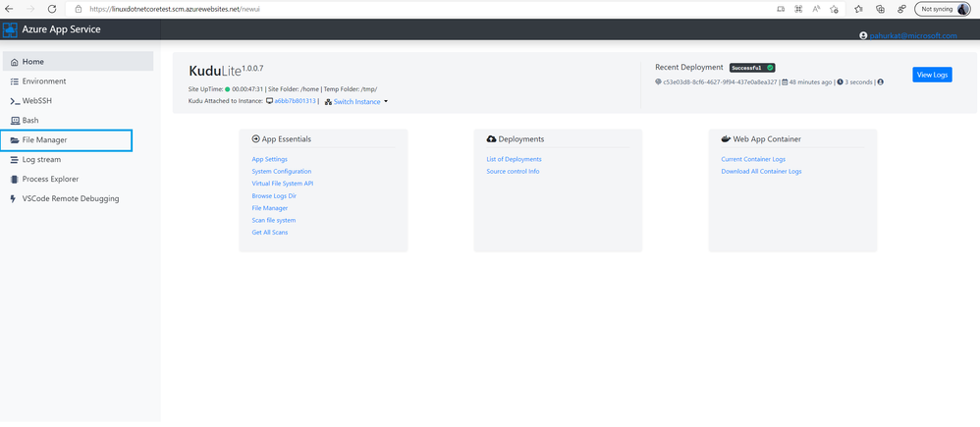Image resolution: width=980 pixels, height=427 pixels.
Task: Click the lock icon in address bar
Action: (79, 10)
